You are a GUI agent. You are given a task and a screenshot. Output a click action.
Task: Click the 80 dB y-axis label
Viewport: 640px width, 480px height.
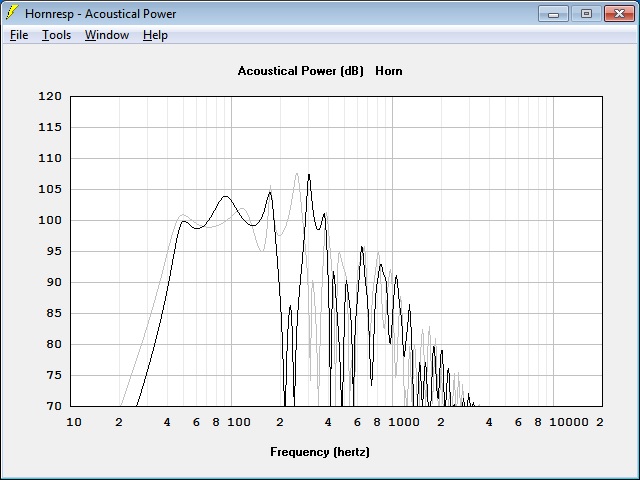pos(53,344)
